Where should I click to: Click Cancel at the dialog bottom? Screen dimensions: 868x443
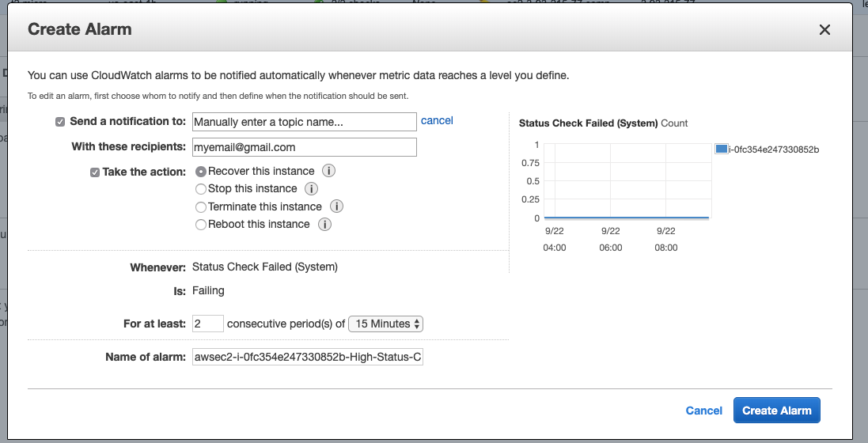click(x=703, y=411)
